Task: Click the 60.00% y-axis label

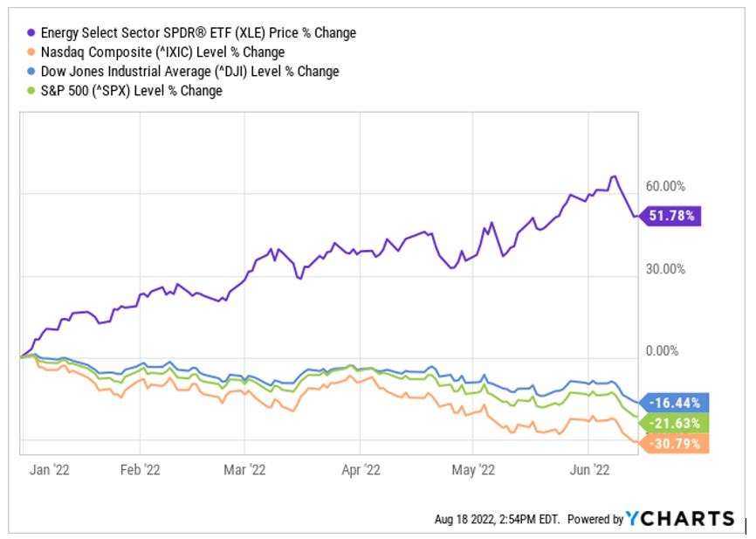Action: (x=664, y=187)
